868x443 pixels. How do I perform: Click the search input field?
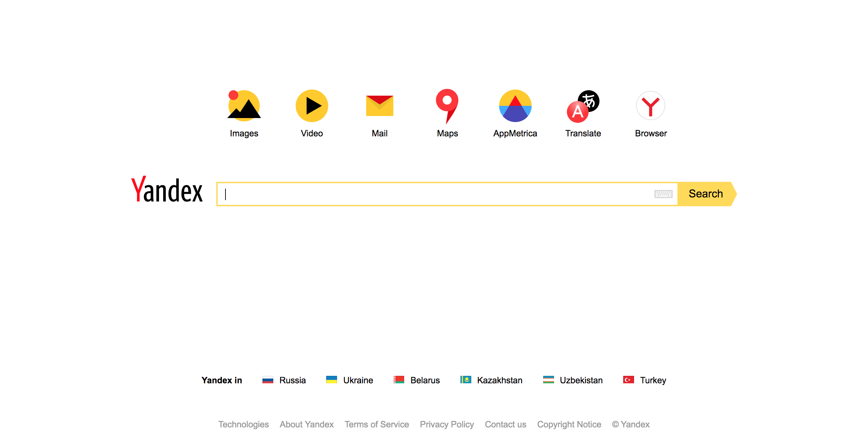click(x=446, y=194)
